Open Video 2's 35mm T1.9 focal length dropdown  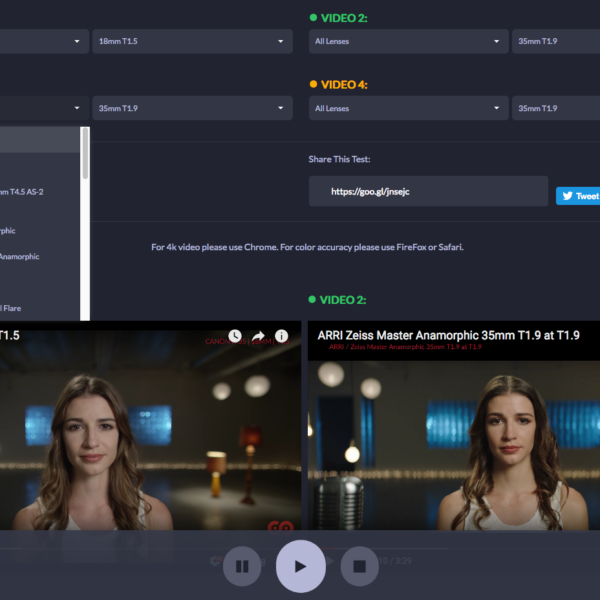(x=556, y=41)
